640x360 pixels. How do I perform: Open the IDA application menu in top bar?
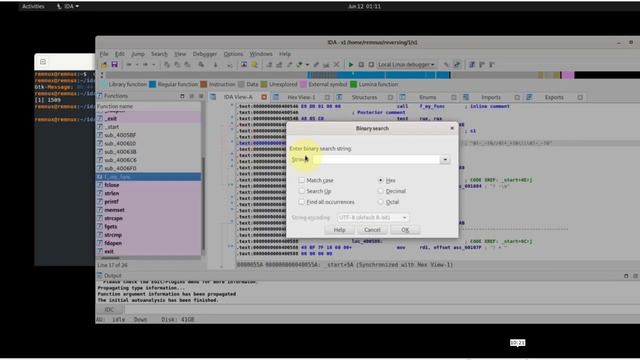[x=68, y=6]
